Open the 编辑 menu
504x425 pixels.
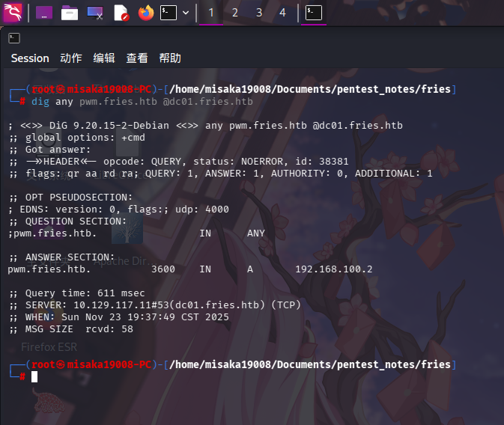click(x=104, y=58)
